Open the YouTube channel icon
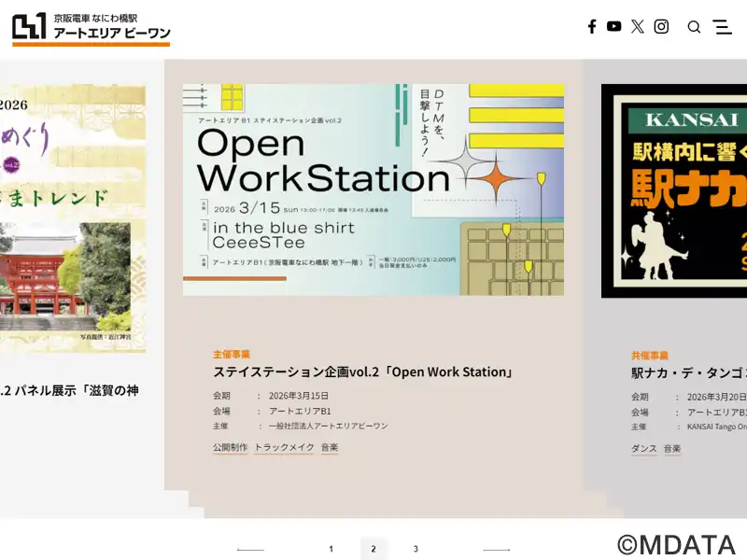The width and height of the screenshot is (747, 560). coord(613,27)
